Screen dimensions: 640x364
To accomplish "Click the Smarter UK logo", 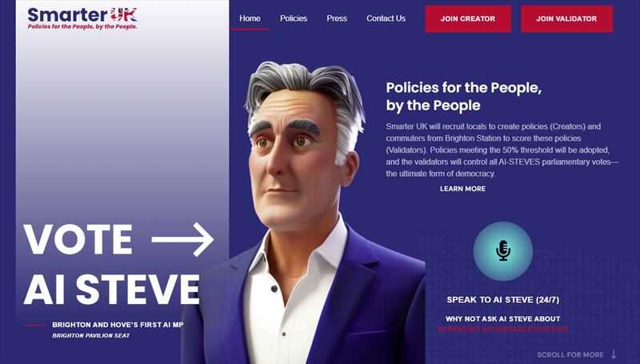I will point(82,18).
